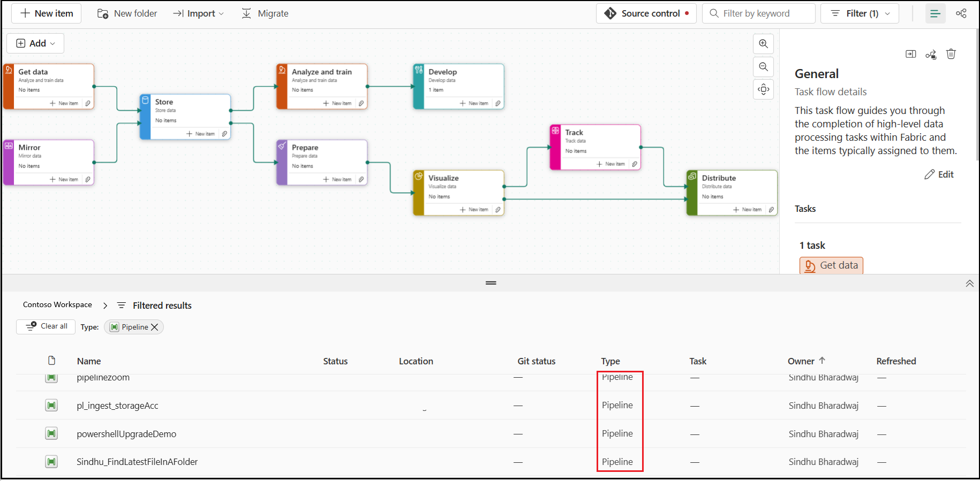
Task: Collapse the item list with double chevron
Action: [969, 284]
